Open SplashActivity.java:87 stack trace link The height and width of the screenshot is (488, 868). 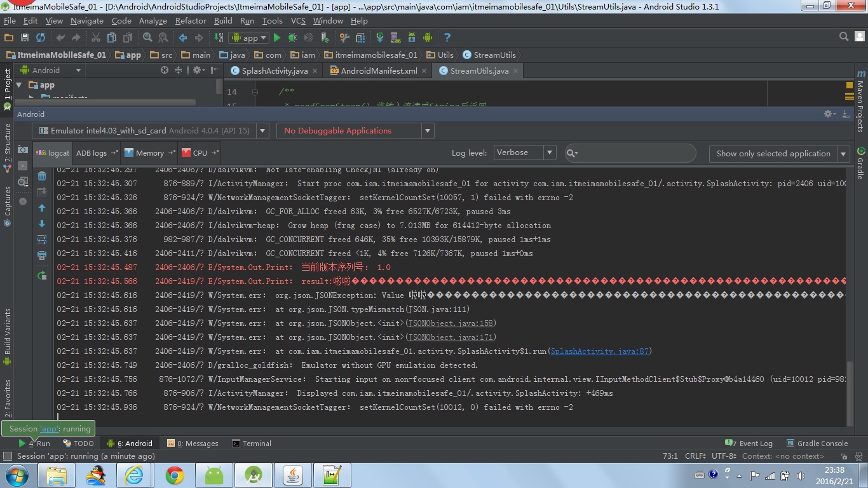[600, 351]
